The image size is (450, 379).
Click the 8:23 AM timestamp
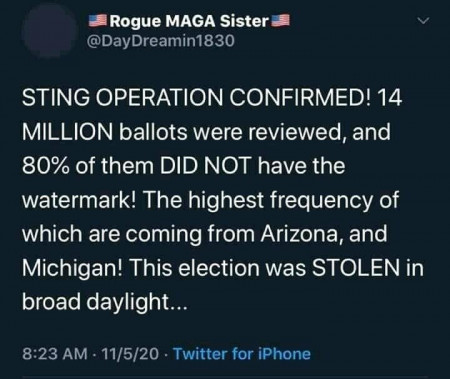click(55, 354)
